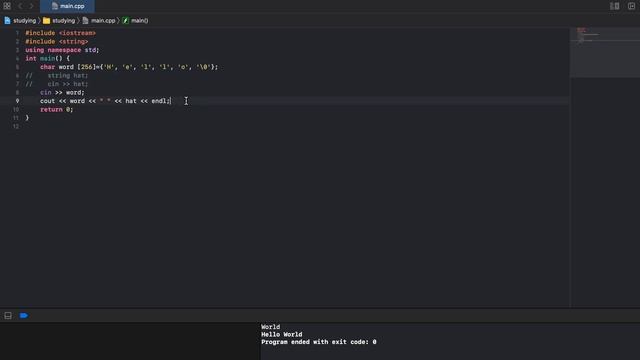Click the 'World' console output line

click(x=271, y=327)
